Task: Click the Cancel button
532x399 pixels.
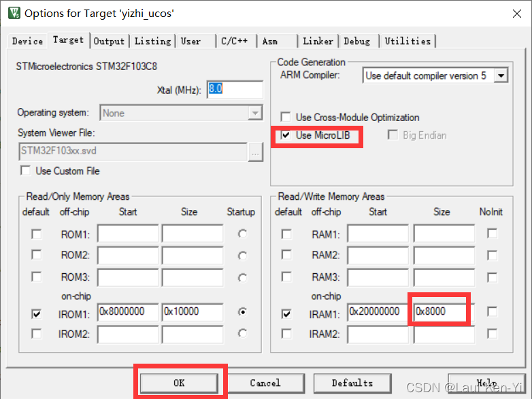Action: [265, 383]
